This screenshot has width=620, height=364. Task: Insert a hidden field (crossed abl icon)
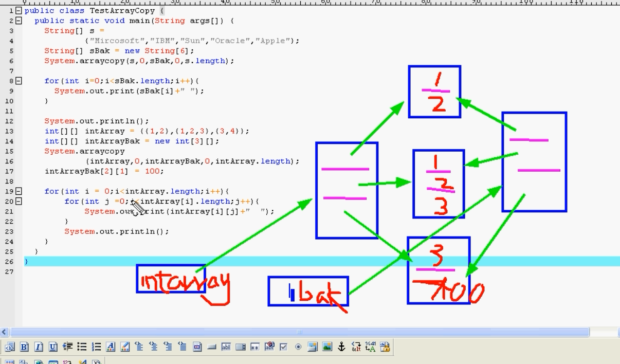click(x=269, y=347)
